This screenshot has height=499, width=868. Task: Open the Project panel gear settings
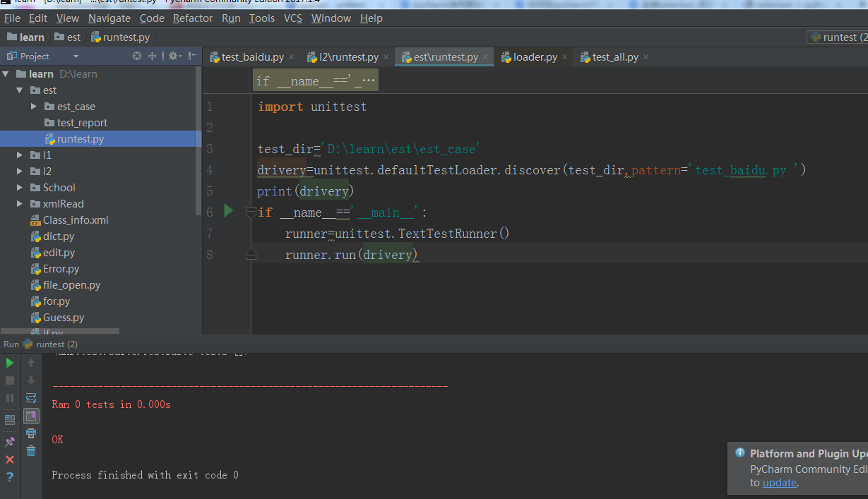(x=174, y=56)
